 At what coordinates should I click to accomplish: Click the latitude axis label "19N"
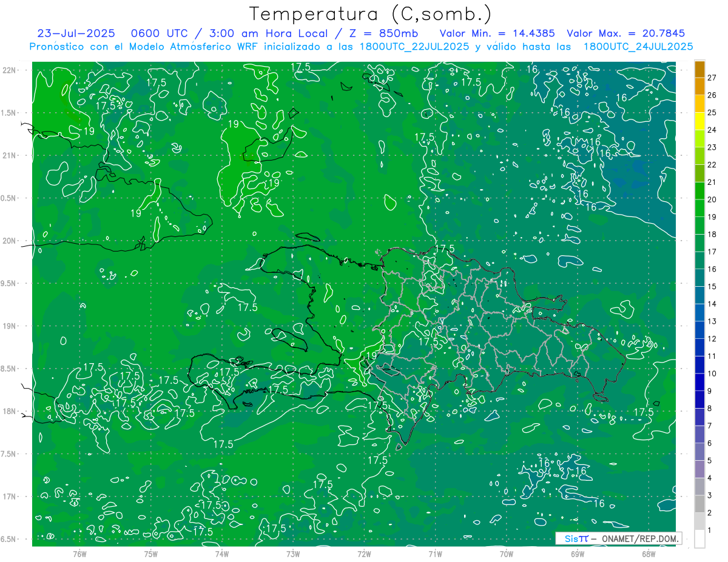(10, 326)
